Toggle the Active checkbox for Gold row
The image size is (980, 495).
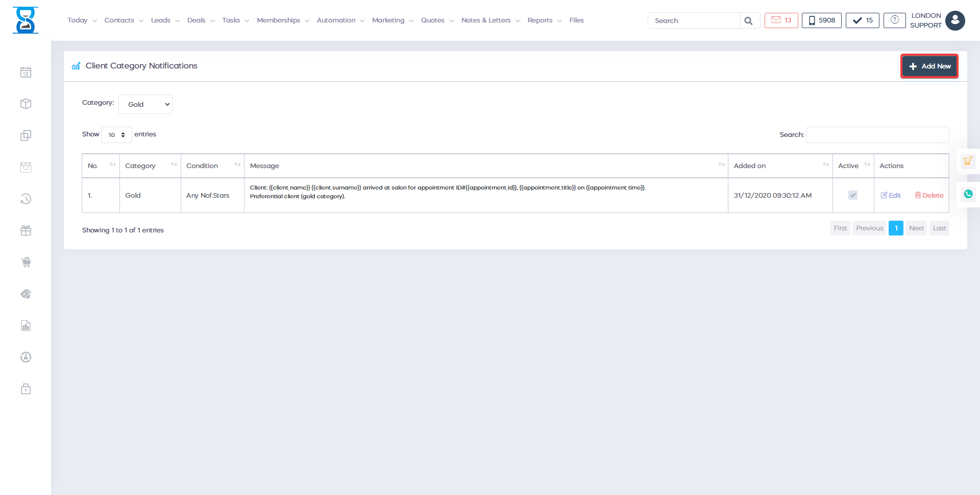852,195
